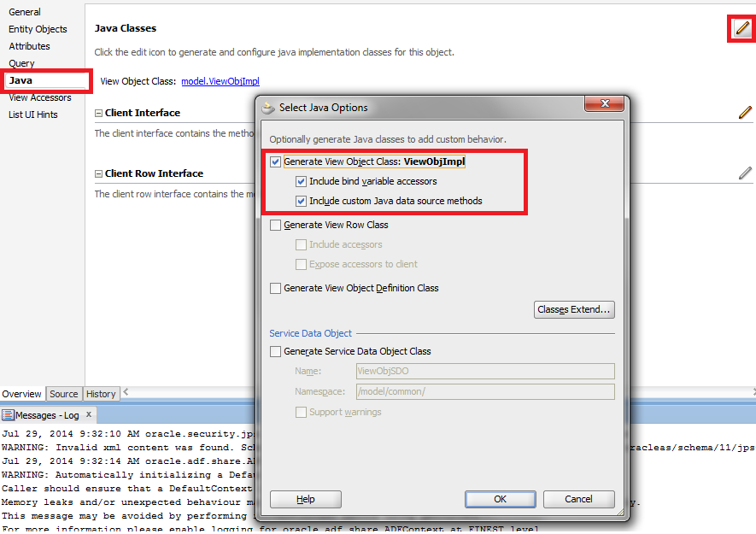Enable Generate View Row Class

point(275,226)
